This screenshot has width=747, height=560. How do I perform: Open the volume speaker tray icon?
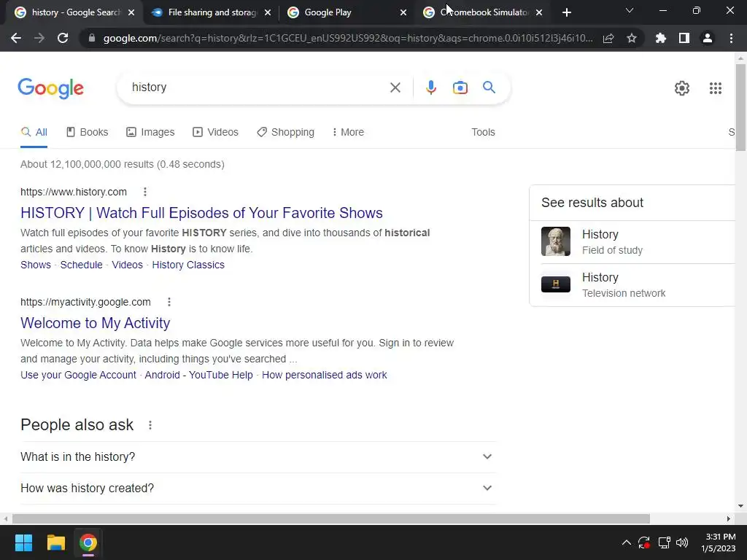pyautogui.click(x=682, y=542)
